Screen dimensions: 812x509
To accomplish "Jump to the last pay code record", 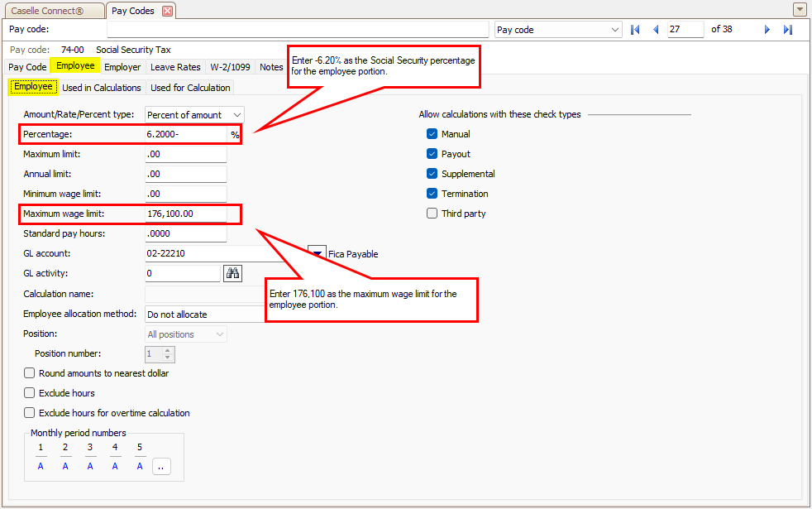I will pos(788,30).
